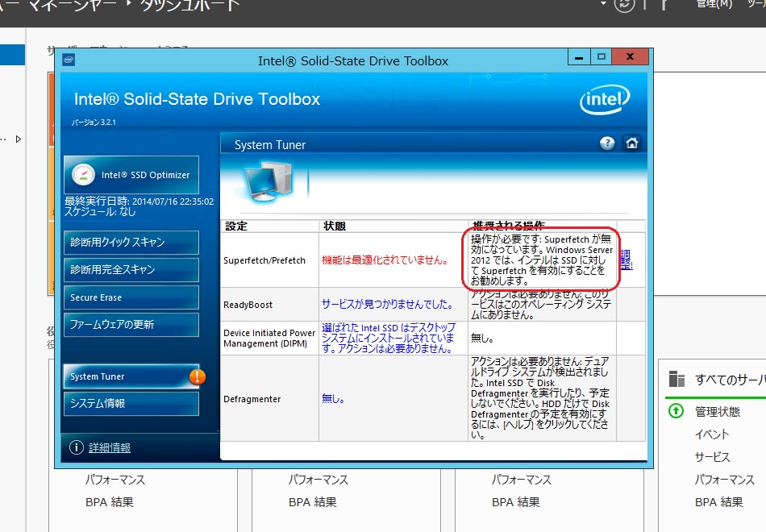Open BPA 結果 in the すべてのサーバー tile
This screenshot has width=766, height=532.
pyautogui.click(x=719, y=502)
